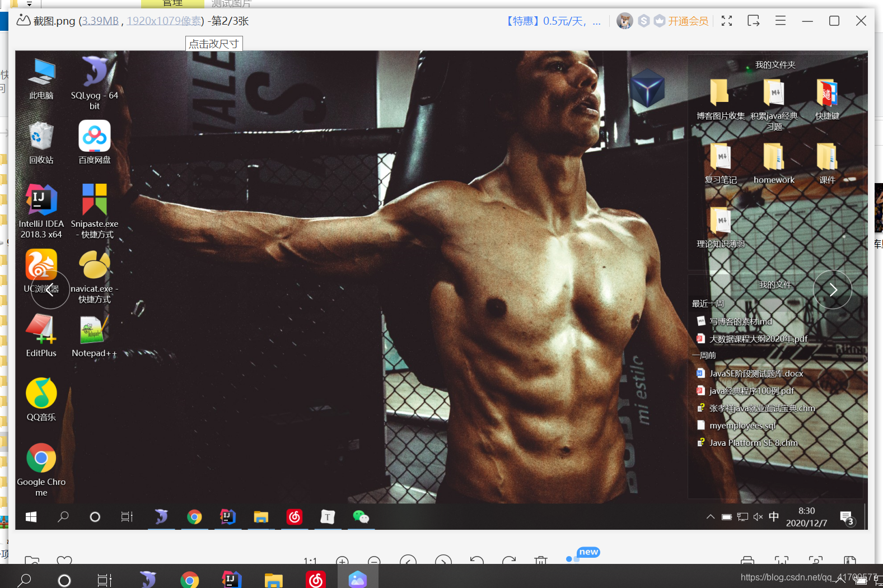Click the grey S coin badge icon

pyautogui.click(x=644, y=21)
